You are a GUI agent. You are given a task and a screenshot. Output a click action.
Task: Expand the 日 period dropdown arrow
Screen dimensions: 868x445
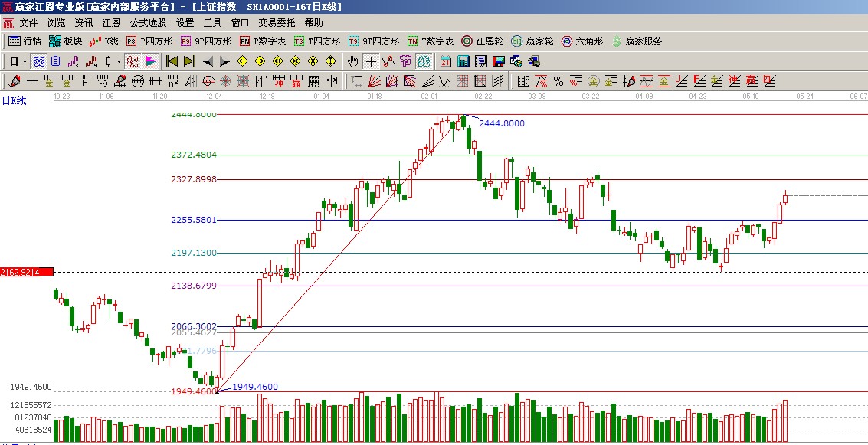click(25, 61)
